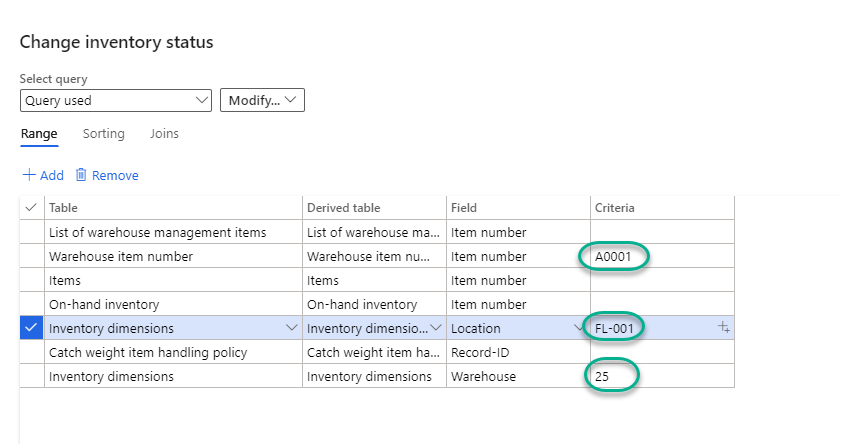
Task: Expand the Location field dropdown
Action: pos(578,328)
